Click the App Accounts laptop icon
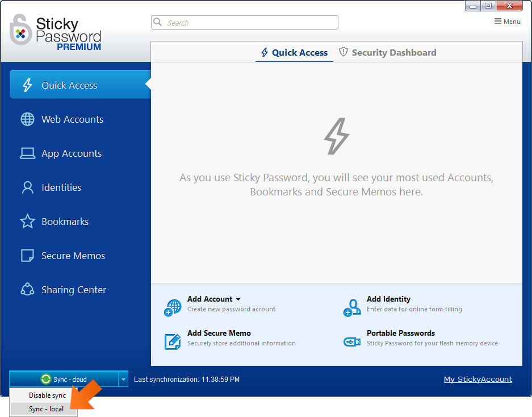 [27, 153]
